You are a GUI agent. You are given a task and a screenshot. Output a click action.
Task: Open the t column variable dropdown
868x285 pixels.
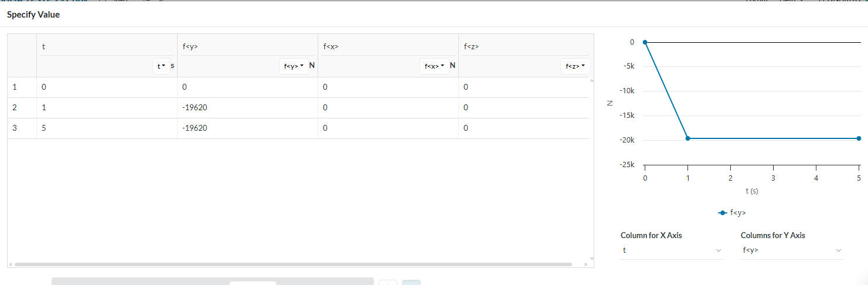click(160, 66)
